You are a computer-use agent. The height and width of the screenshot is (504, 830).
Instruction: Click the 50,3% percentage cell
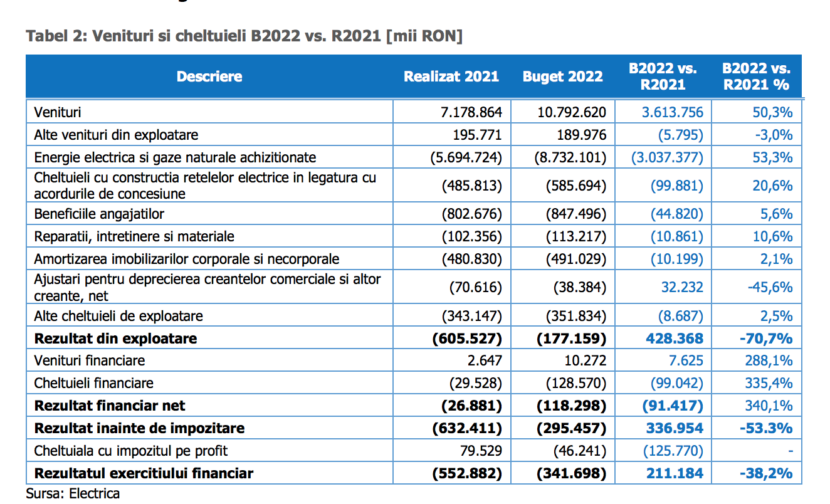click(x=772, y=113)
